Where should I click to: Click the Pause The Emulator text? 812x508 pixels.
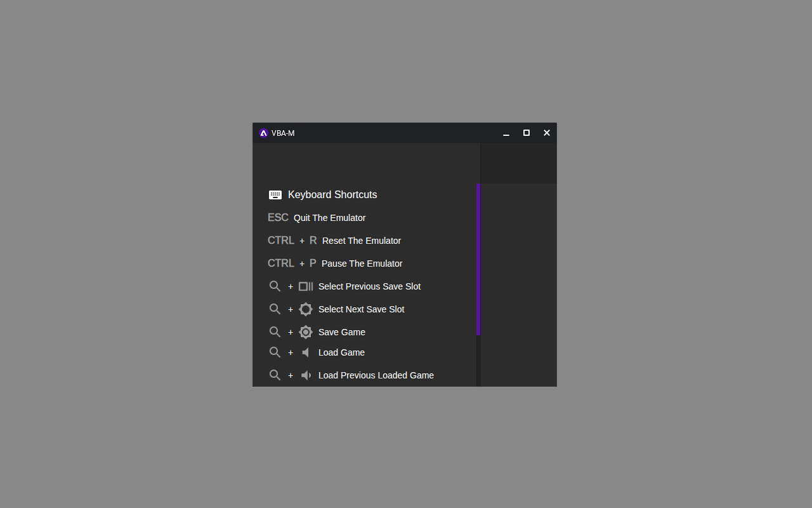[x=362, y=264]
